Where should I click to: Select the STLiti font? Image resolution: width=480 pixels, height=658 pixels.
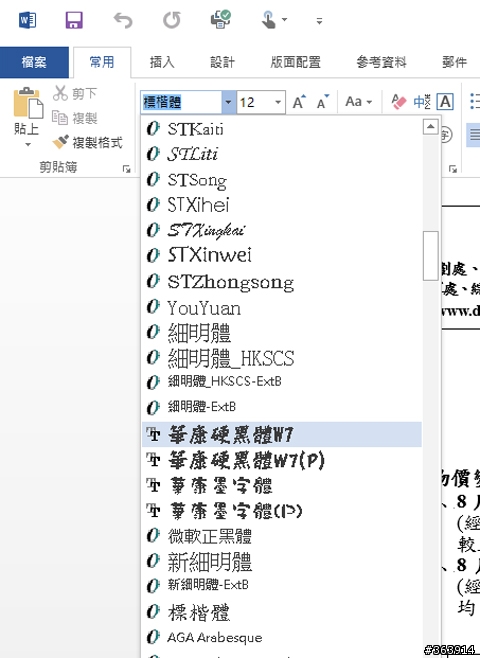click(282, 154)
